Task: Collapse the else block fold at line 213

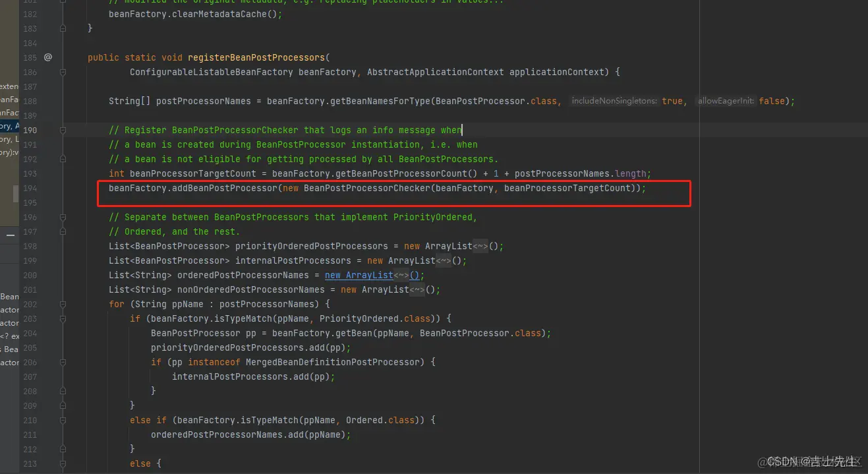Action: [63, 463]
